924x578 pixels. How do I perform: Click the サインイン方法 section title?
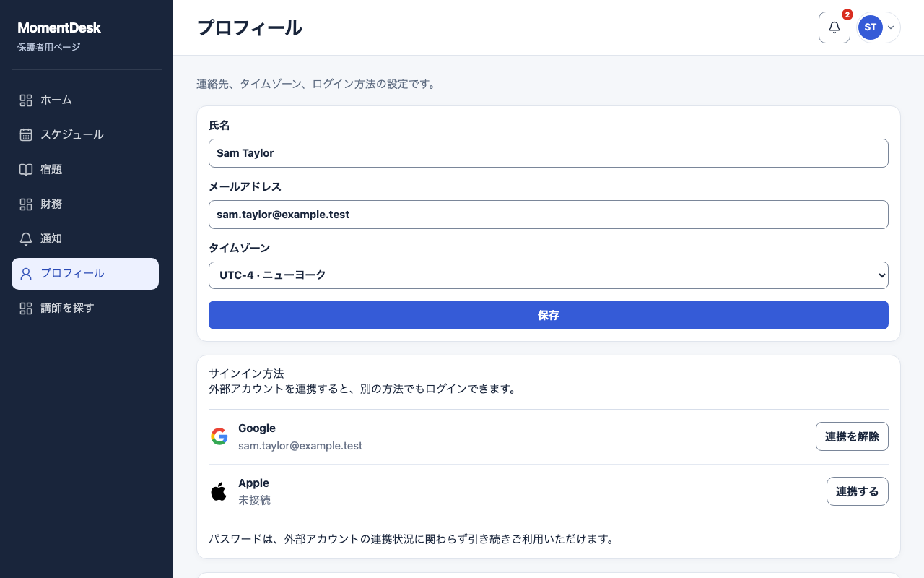[x=246, y=374]
